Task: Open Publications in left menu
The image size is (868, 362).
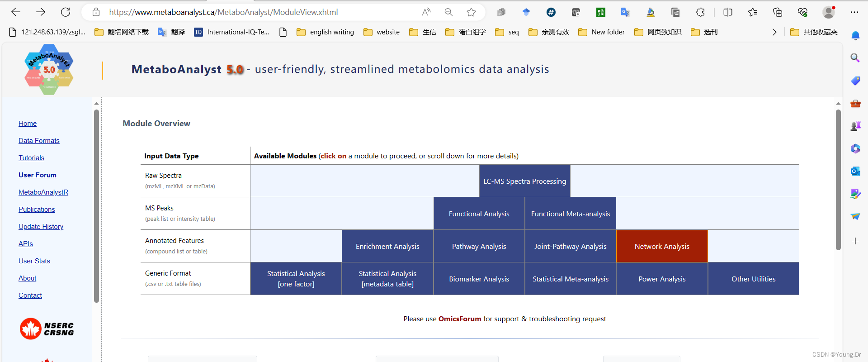Action: point(37,210)
